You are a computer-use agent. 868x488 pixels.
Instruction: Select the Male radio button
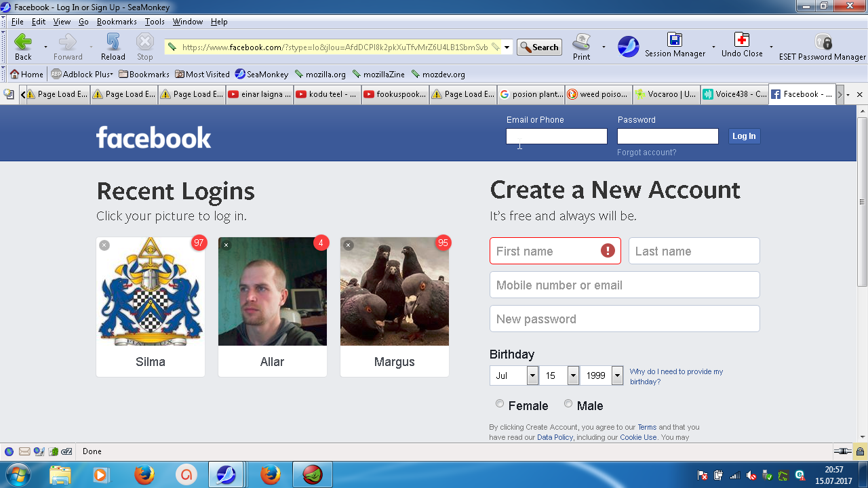tap(568, 404)
